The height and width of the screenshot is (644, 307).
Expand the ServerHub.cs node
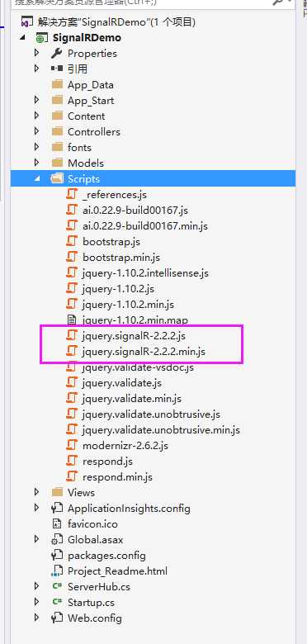pos(37,586)
